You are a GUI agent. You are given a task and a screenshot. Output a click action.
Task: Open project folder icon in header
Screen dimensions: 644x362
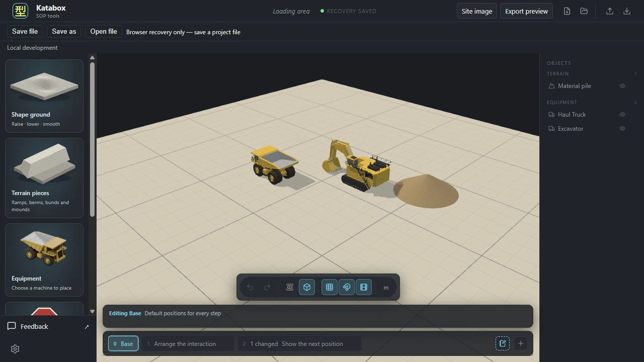pyautogui.click(x=584, y=11)
